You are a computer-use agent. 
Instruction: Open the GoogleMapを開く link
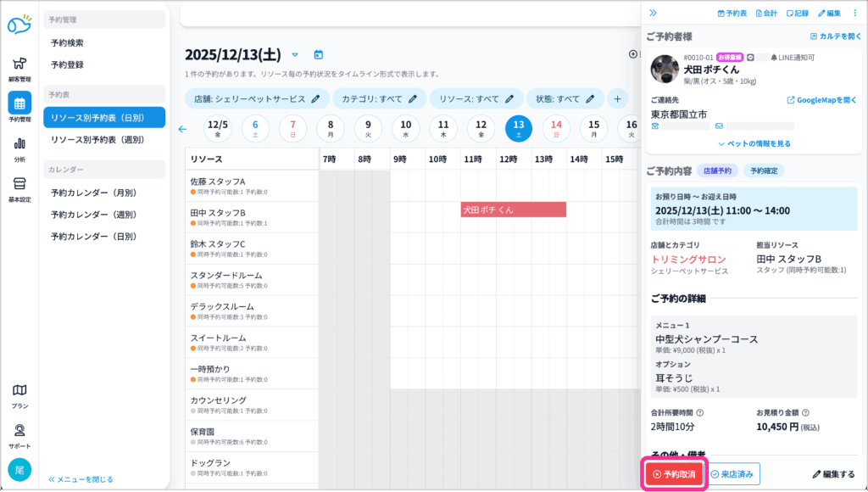pyautogui.click(x=822, y=100)
